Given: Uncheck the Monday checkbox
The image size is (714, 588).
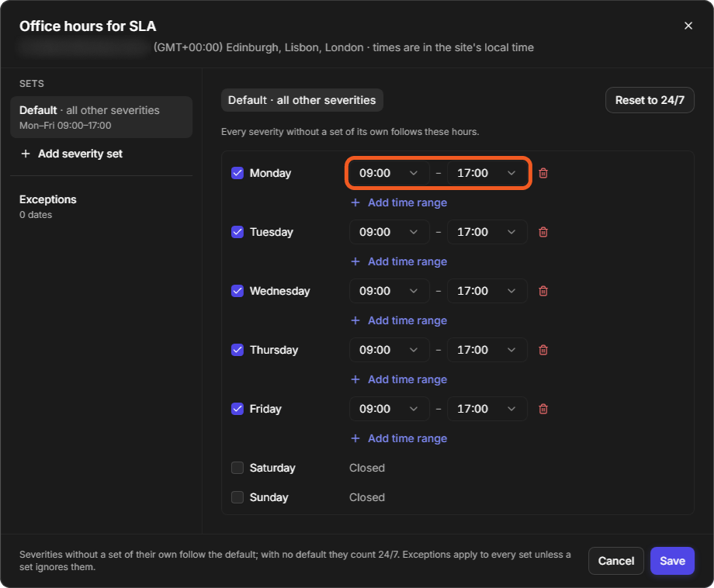Looking at the screenshot, I should point(237,173).
